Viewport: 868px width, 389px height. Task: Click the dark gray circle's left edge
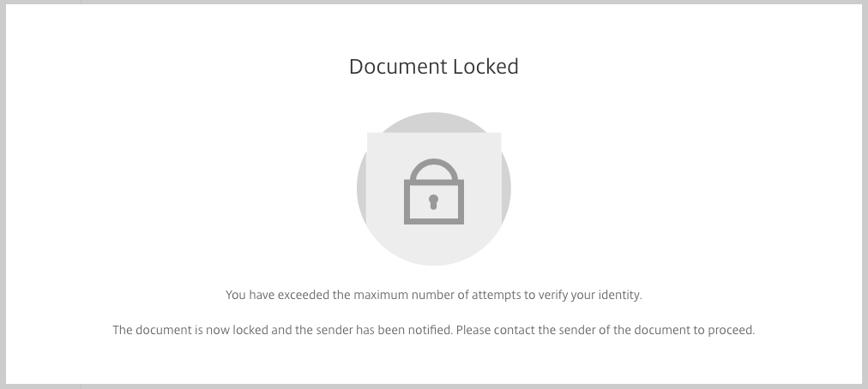click(x=360, y=189)
